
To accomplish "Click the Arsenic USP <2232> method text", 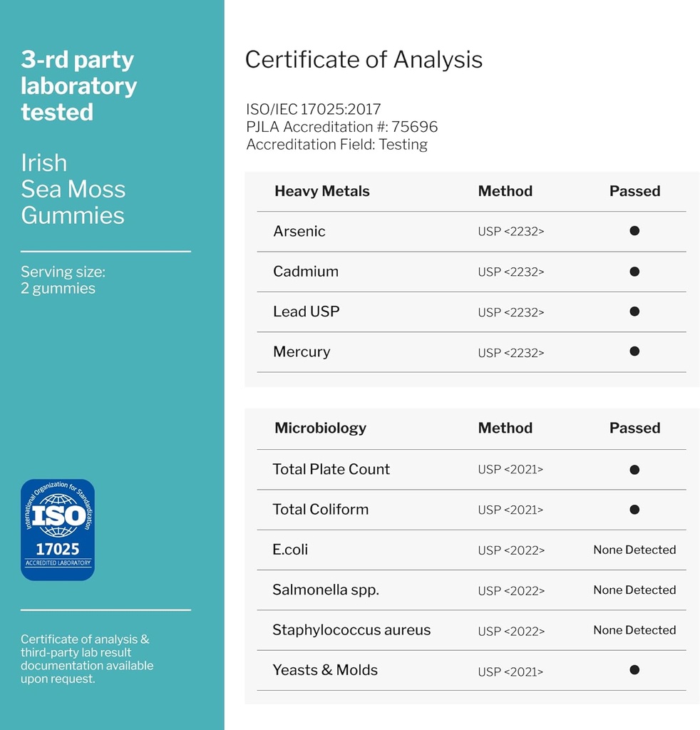I will (x=511, y=232).
